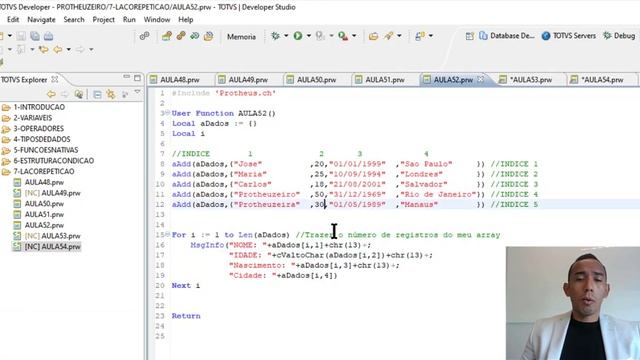Switch to the *AULA53.prw editor tab

tap(531, 80)
